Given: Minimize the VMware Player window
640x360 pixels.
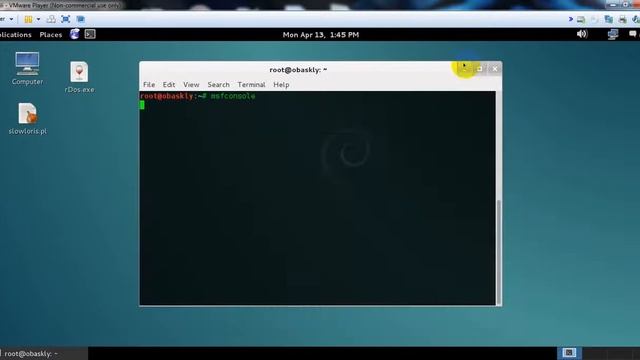Looking at the screenshot, I should 613,4.
